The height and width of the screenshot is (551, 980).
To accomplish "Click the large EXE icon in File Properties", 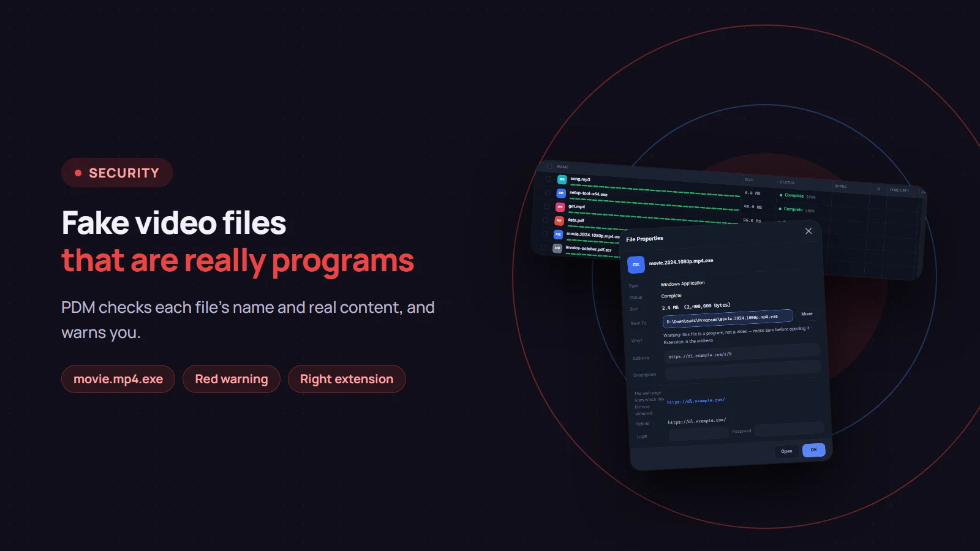I will (636, 264).
